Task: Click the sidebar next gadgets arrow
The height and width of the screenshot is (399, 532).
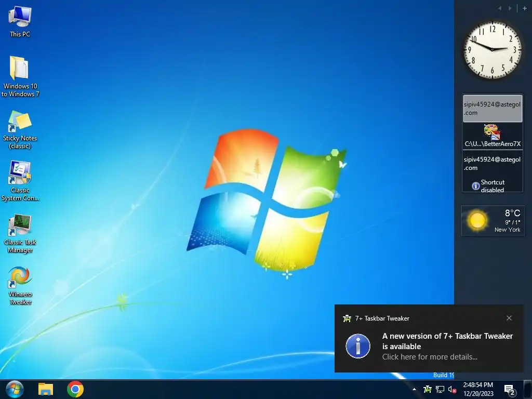Action: click(x=510, y=8)
